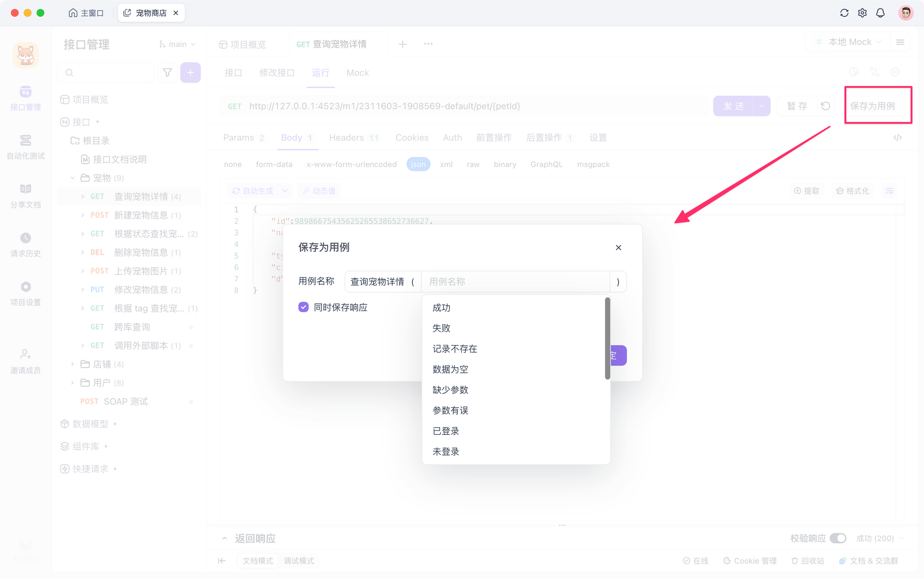Click the plus new tab icon
Screen dimensions: 924x578
pos(402,44)
